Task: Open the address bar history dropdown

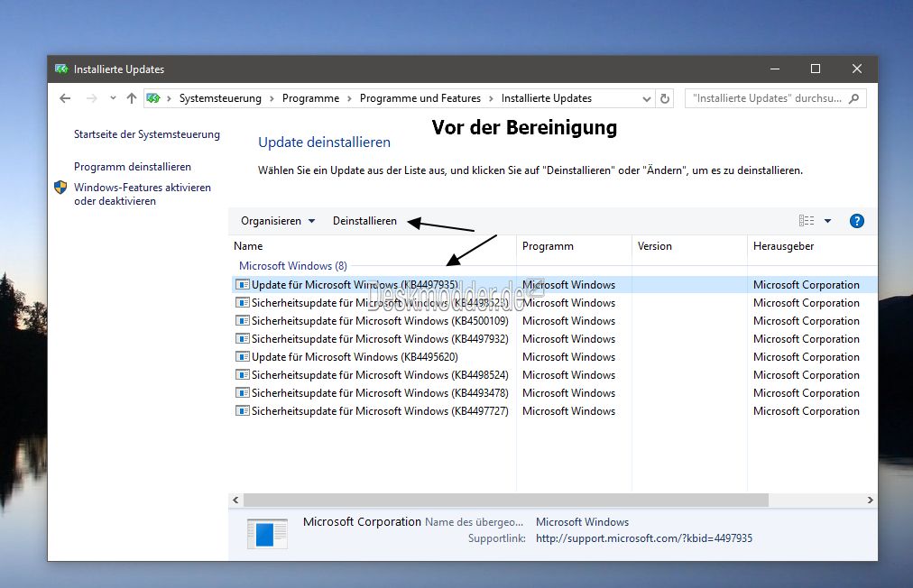Action: (x=646, y=99)
